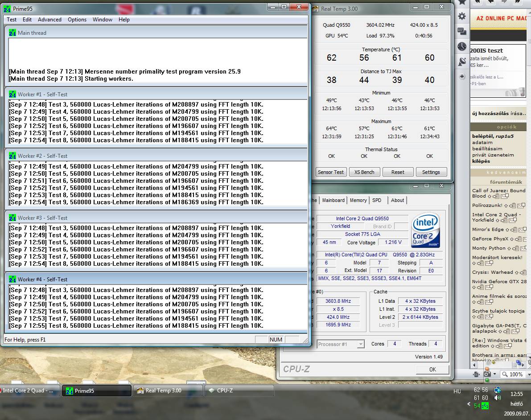Open the satellite dish panel in browser sidebar

(x=462, y=62)
